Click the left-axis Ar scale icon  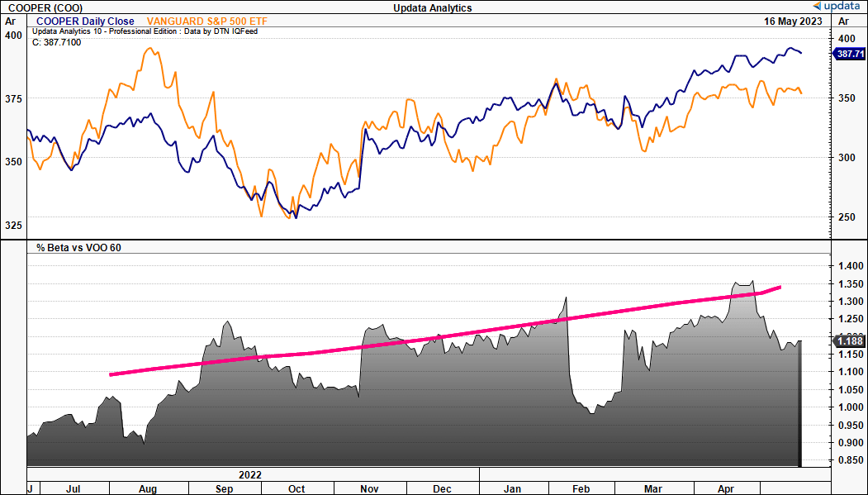pos(11,21)
